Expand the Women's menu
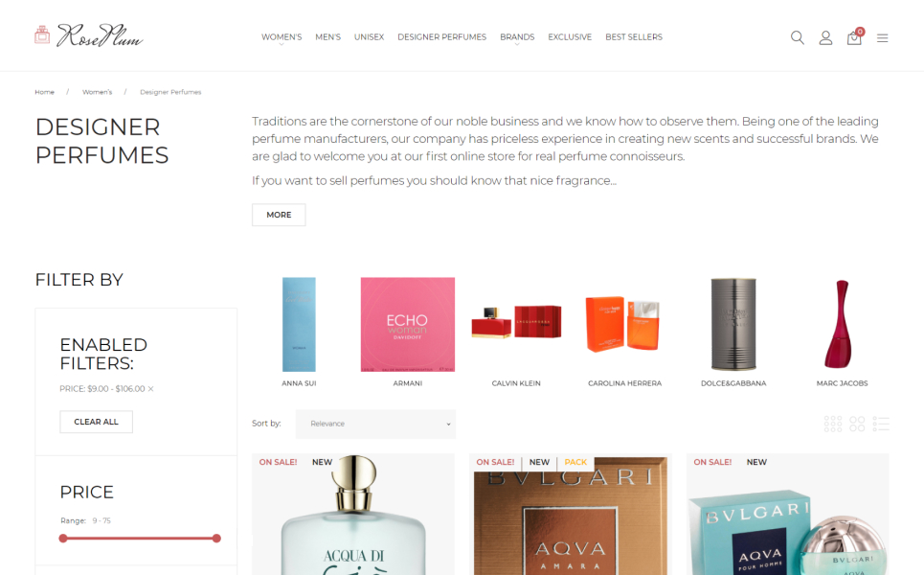This screenshot has width=924, height=575. [282, 37]
